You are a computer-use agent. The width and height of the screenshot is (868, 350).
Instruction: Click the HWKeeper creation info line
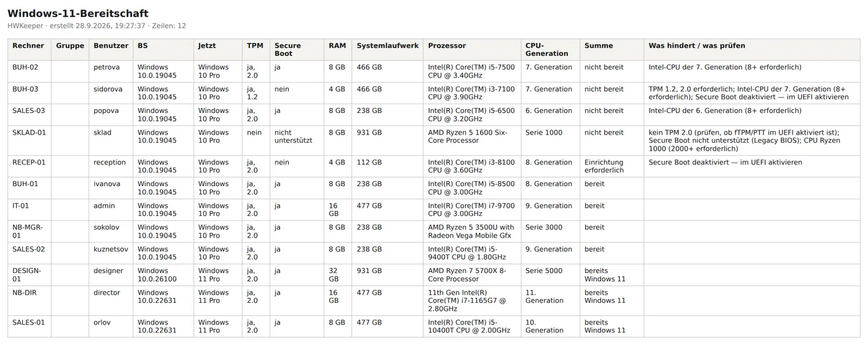97,26
